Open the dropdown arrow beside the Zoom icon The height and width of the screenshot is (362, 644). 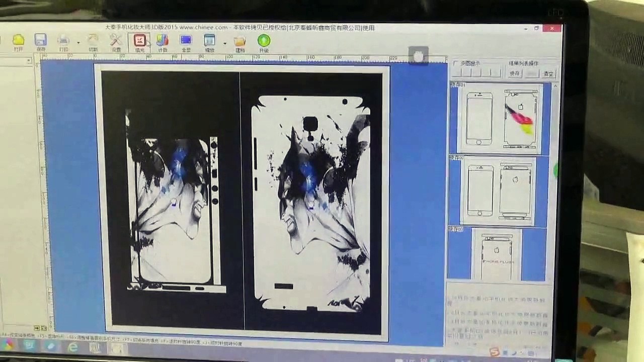[225, 44]
